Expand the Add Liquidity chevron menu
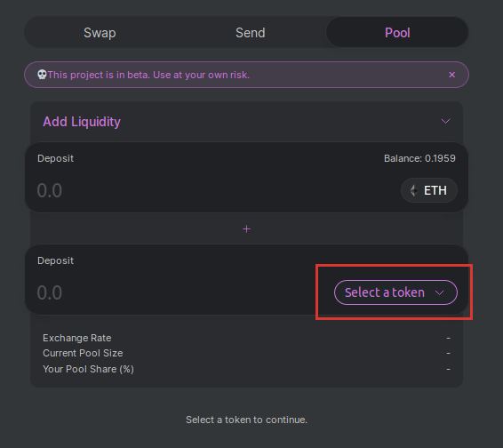 pyautogui.click(x=445, y=121)
